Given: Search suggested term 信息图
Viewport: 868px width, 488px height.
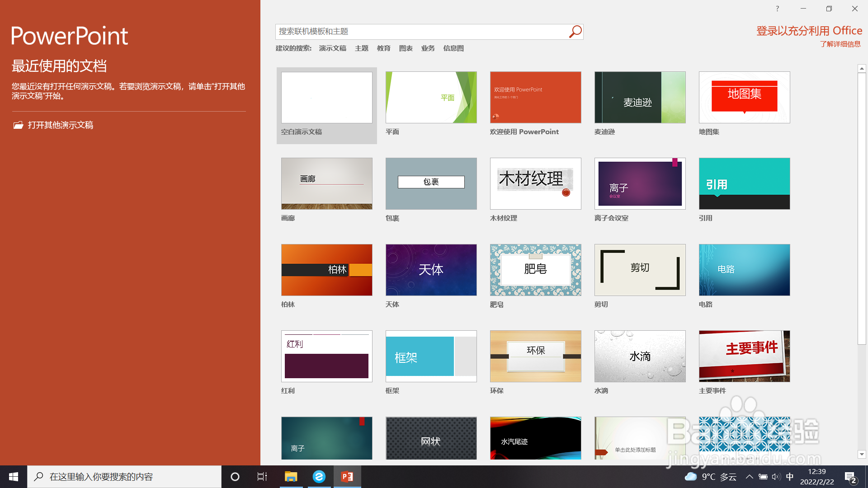Looking at the screenshot, I should (x=453, y=48).
